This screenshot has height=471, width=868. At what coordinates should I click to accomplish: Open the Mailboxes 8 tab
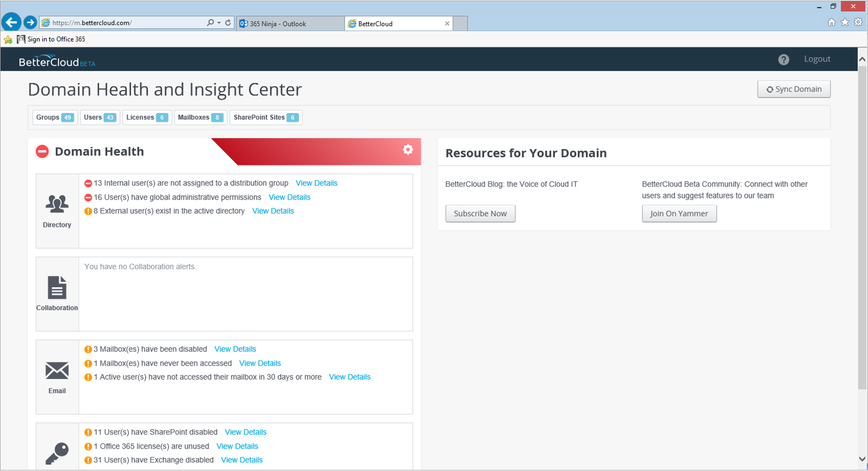[x=201, y=117]
